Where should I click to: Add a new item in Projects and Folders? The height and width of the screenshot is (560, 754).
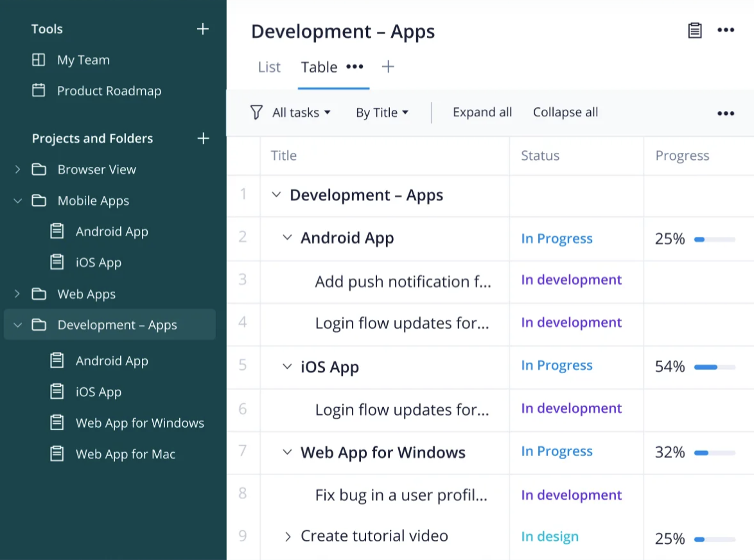(x=203, y=138)
